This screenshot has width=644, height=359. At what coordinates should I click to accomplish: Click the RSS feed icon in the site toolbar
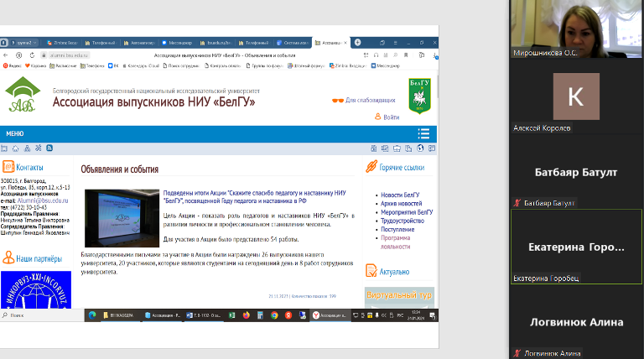(49, 148)
